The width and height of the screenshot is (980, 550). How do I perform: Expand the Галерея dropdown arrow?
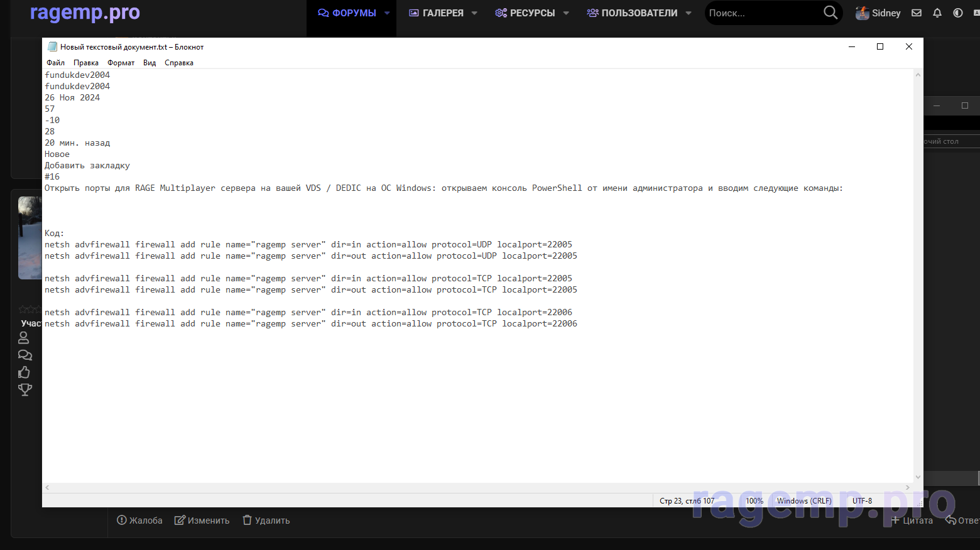pyautogui.click(x=474, y=13)
